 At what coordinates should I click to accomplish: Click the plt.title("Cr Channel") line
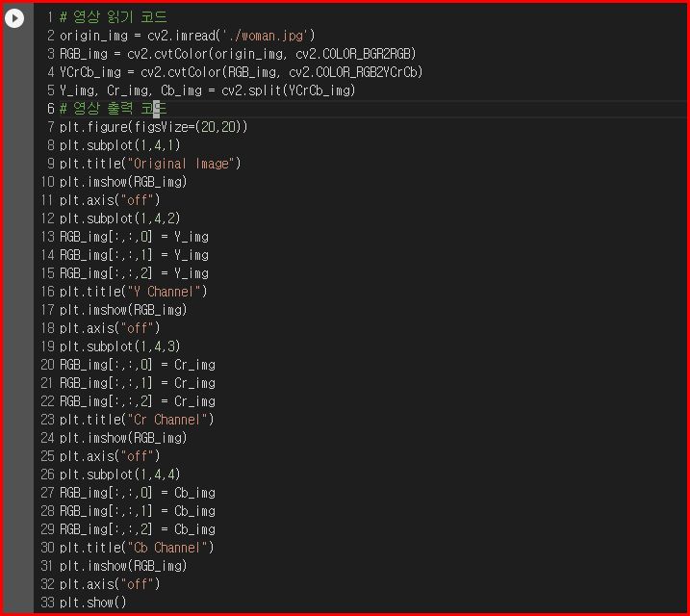[137, 420]
